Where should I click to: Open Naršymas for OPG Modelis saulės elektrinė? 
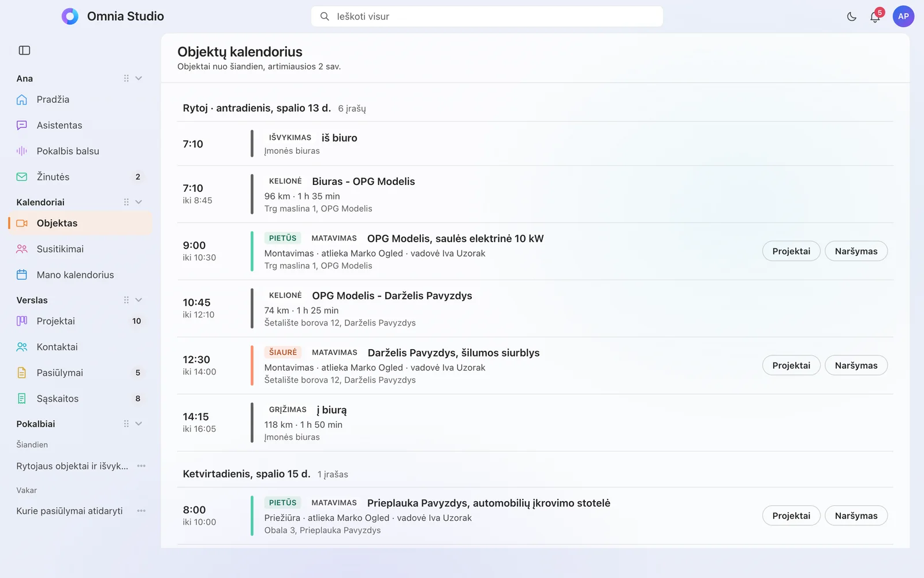(856, 251)
